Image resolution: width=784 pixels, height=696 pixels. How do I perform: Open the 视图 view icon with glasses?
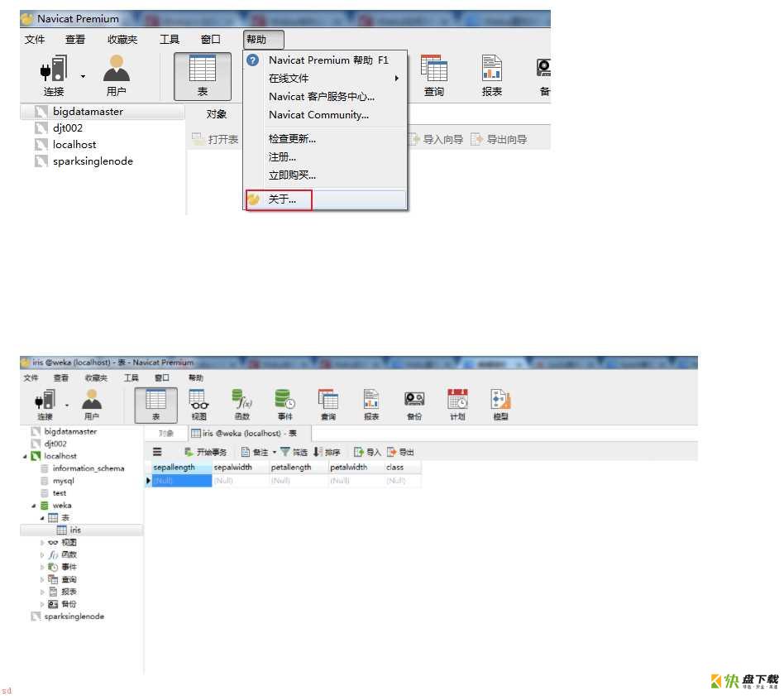tap(199, 401)
